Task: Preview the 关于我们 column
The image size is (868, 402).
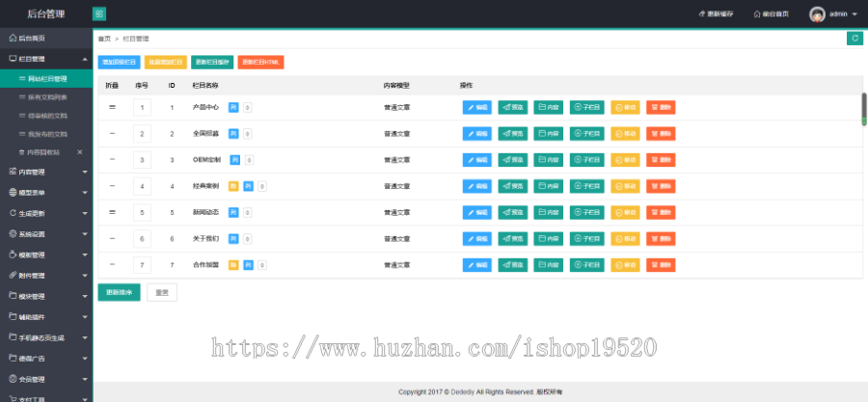Action: click(x=513, y=239)
